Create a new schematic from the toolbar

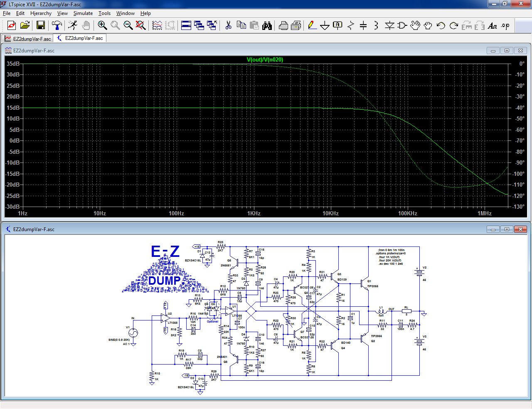point(12,25)
